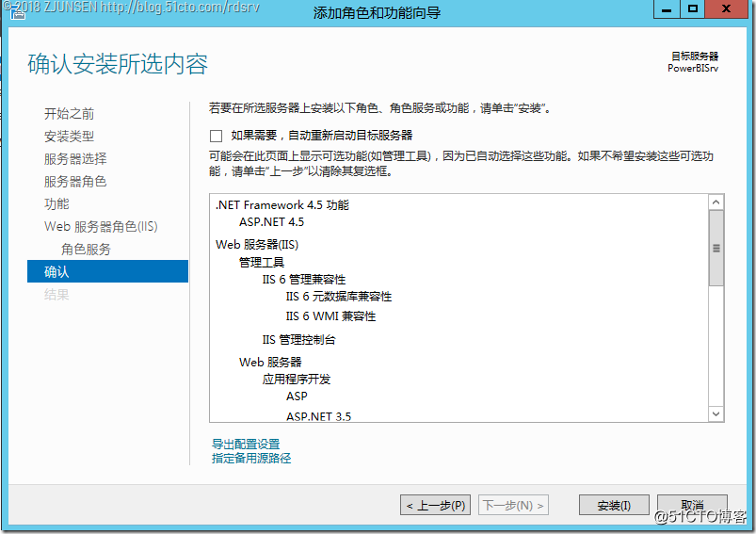Click the ASP entry in the list

click(297, 396)
